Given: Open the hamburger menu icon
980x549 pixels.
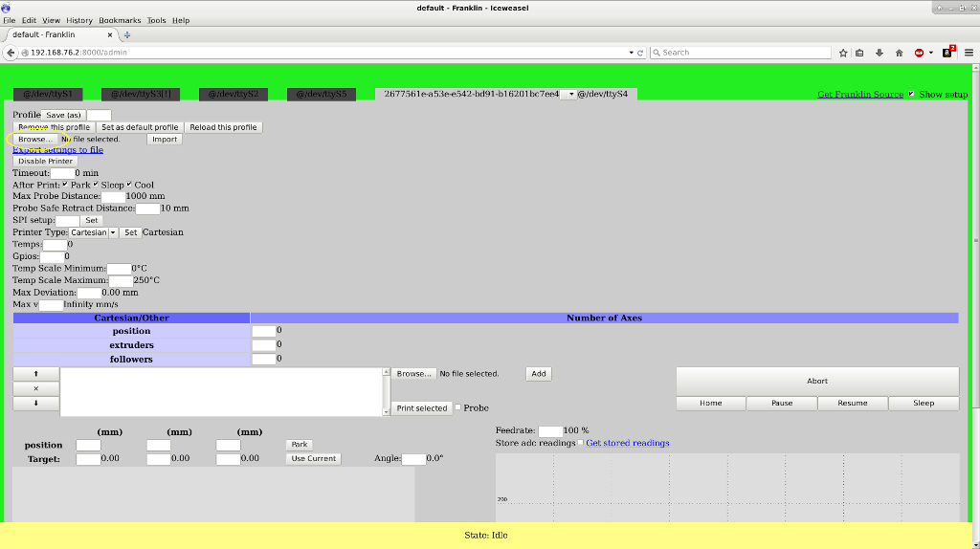Looking at the screenshot, I should pyautogui.click(x=969, y=53).
